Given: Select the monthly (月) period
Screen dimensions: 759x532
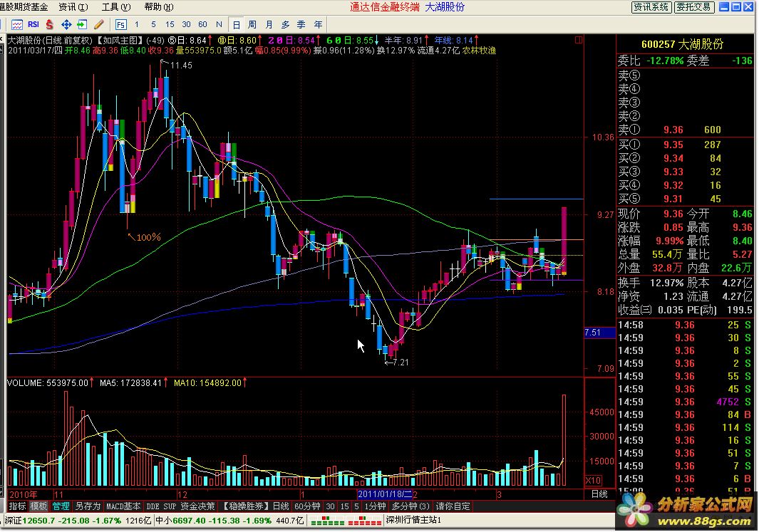Looking at the screenshot, I should point(269,25).
